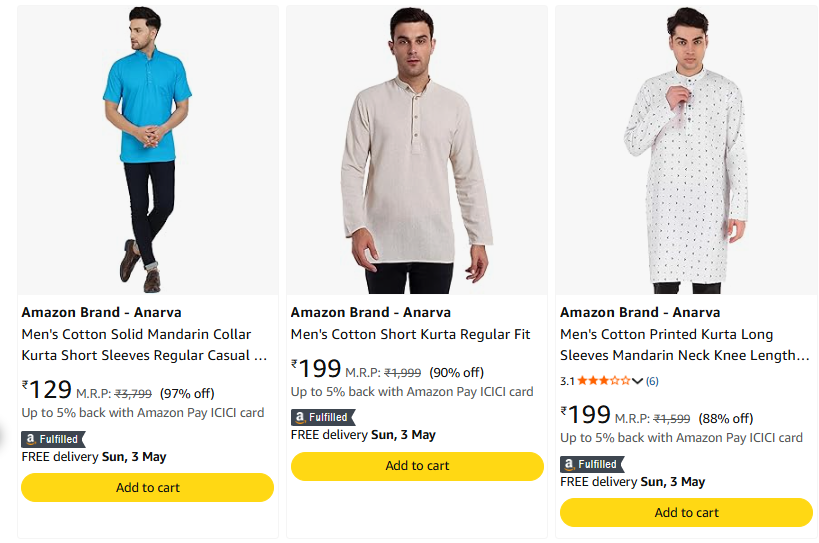Viewport: 819px width, 543px height.
Task: Expand the ratings dropdown chevron
Action: click(x=638, y=381)
